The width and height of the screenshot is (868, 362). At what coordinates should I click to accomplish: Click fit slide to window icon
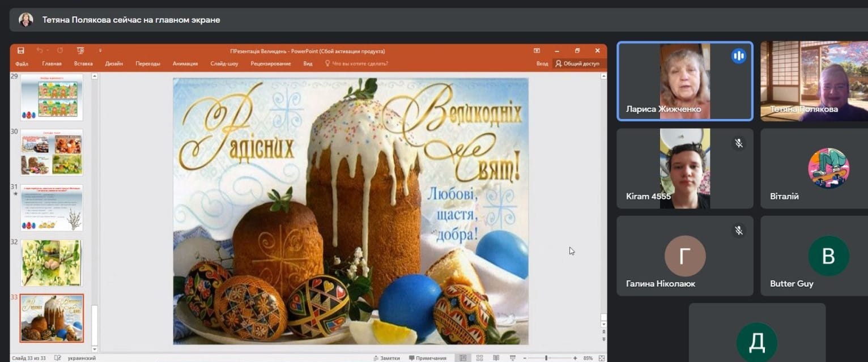coord(601,358)
